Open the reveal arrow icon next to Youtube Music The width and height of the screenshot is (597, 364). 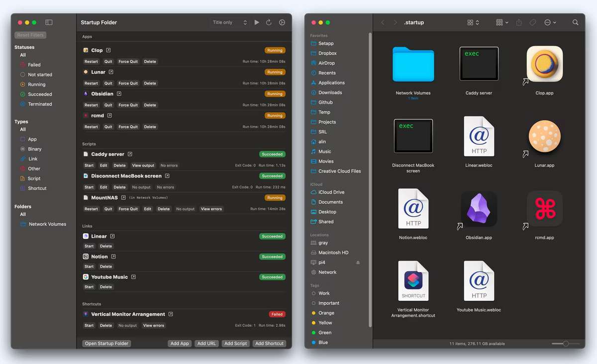coord(133,277)
